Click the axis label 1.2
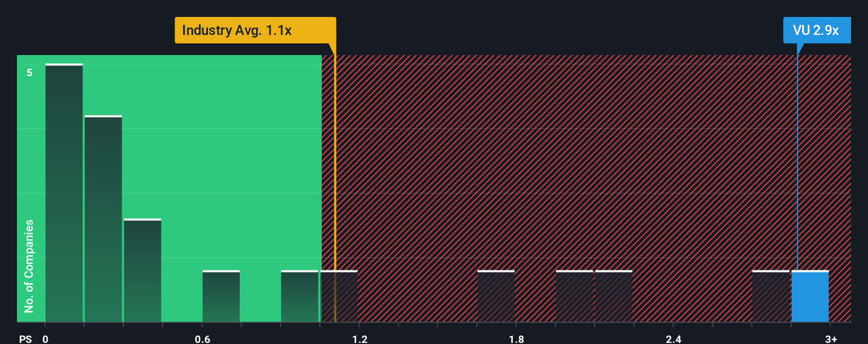 point(360,339)
